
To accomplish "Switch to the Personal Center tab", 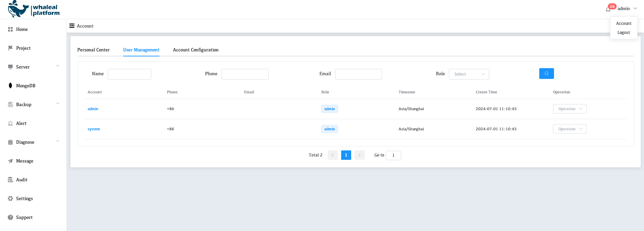I will coord(93,50).
